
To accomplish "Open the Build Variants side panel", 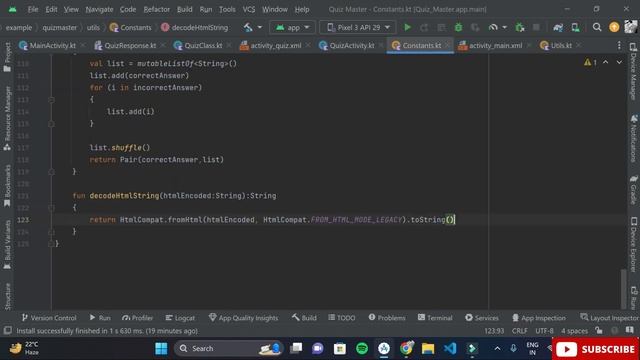I will coord(7,244).
